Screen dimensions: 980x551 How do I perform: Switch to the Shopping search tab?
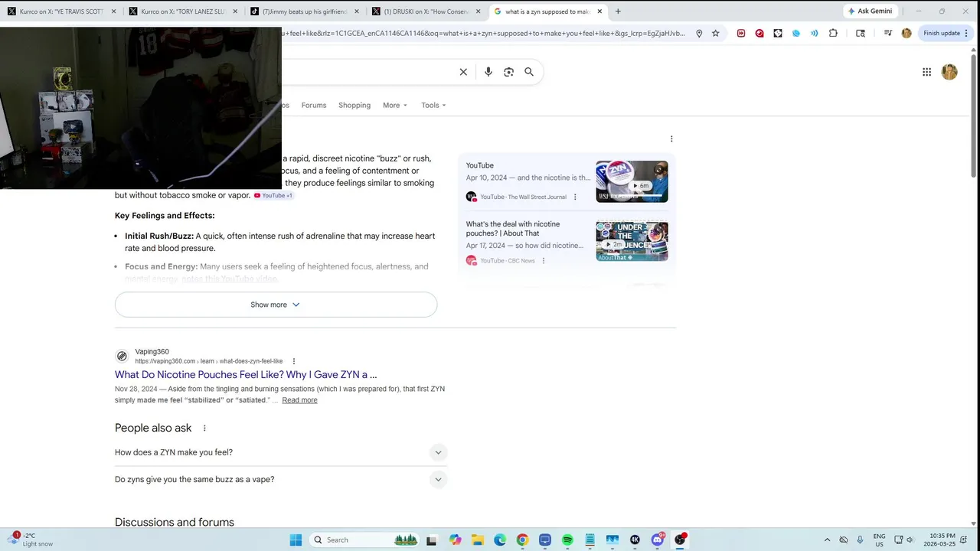354,106
